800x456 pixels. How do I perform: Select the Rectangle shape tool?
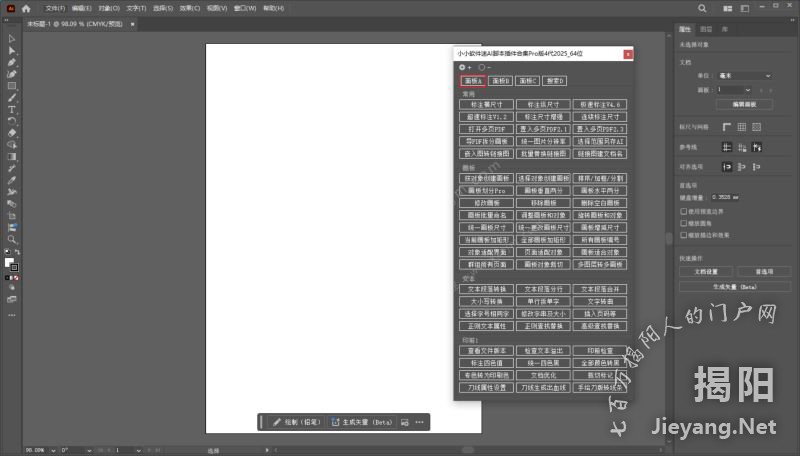(11, 86)
